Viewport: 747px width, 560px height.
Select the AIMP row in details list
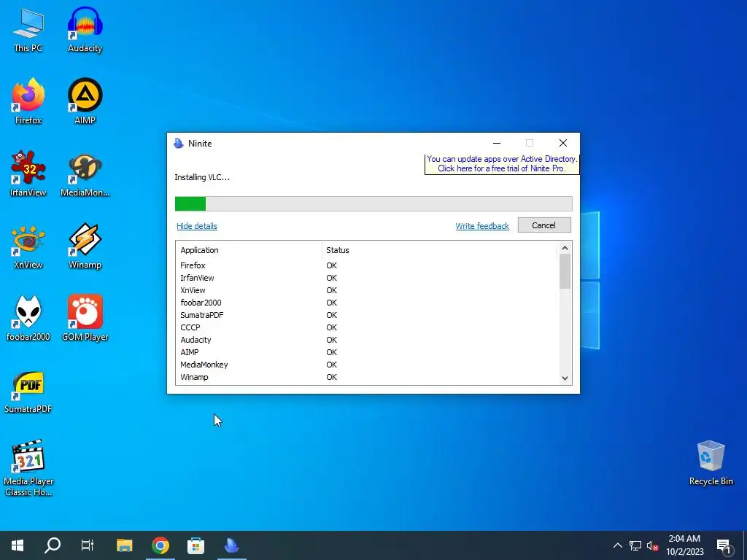(x=367, y=352)
